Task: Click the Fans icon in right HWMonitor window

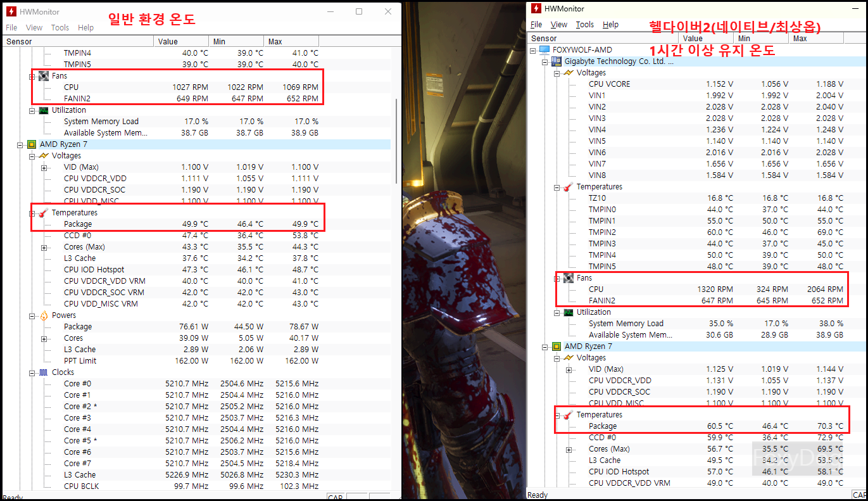Action: coord(569,278)
